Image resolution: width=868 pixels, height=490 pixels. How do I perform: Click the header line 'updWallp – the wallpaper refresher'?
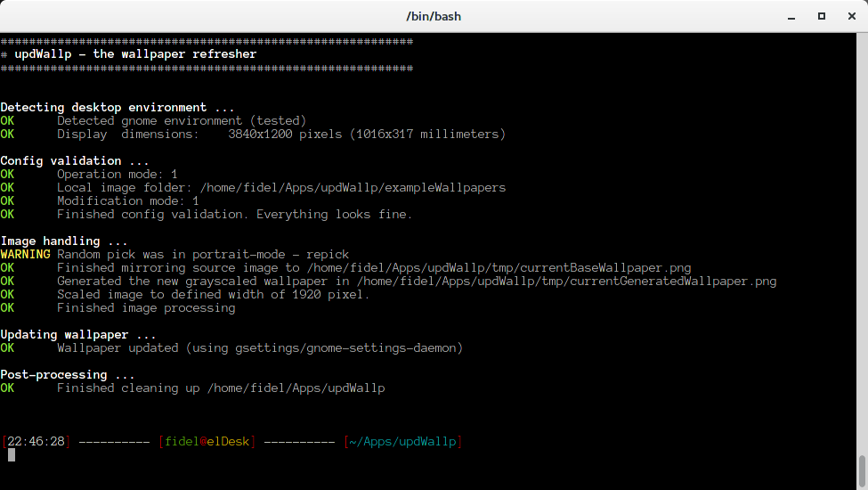[135, 54]
